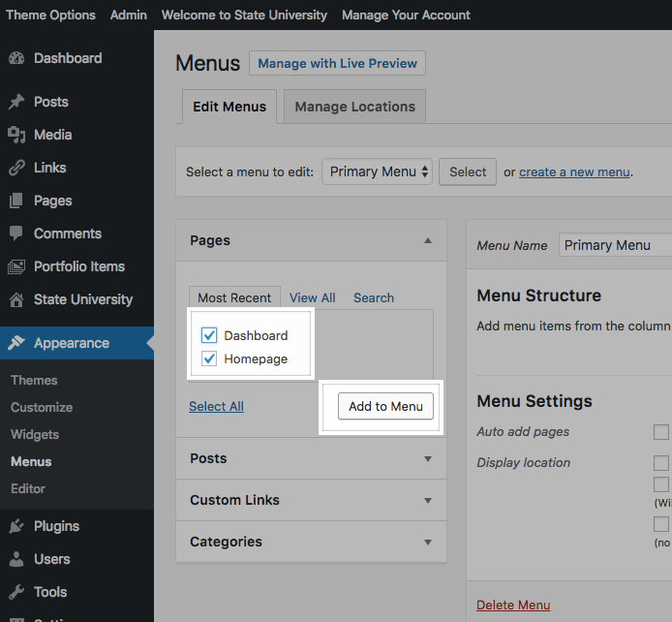Expand the Categories panel arrow
The image size is (672, 622).
[x=428, y=542]
